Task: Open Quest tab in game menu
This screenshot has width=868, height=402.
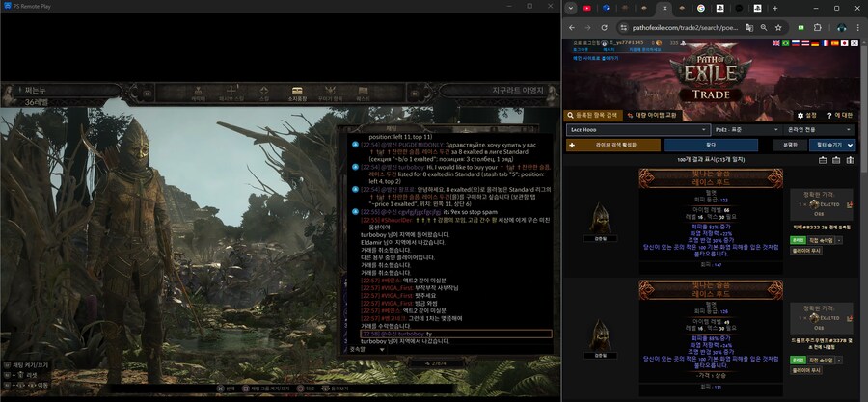Action: pyautogui.click(x=364, y=93)
